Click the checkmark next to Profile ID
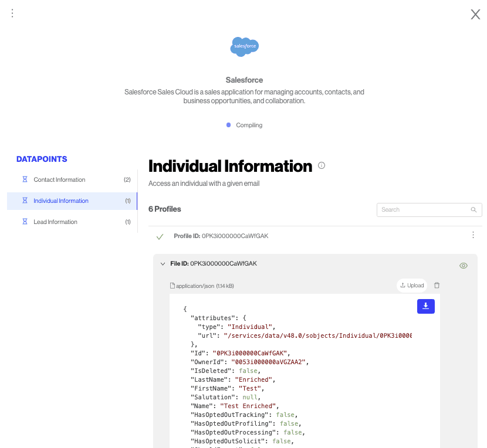Screen dimensions: 487x448 pyautogui.click(x=160, y=236)
